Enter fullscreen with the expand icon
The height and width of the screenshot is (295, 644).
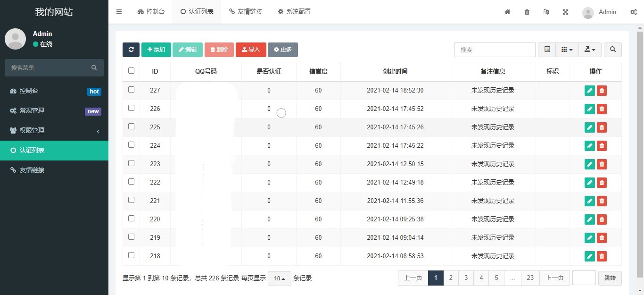565,12
